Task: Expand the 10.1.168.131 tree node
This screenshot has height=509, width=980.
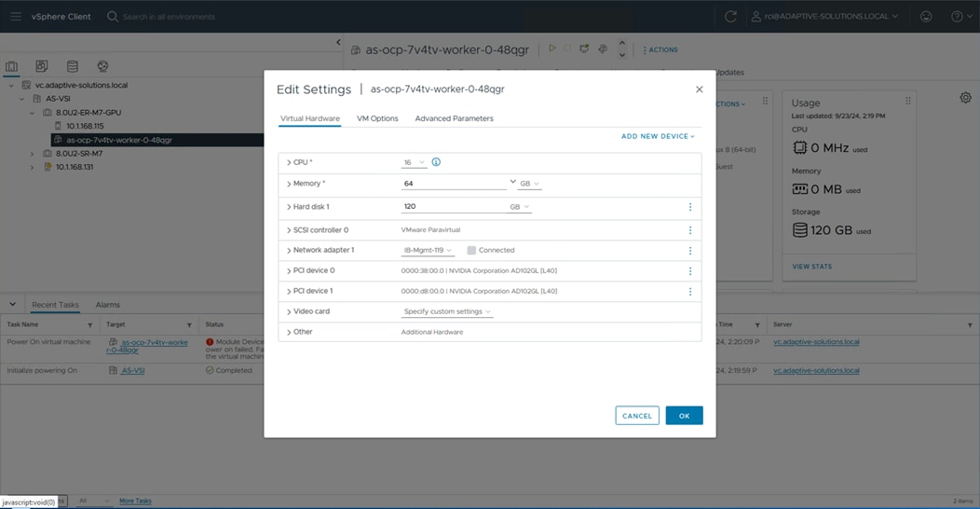Action: coord(33,168)
